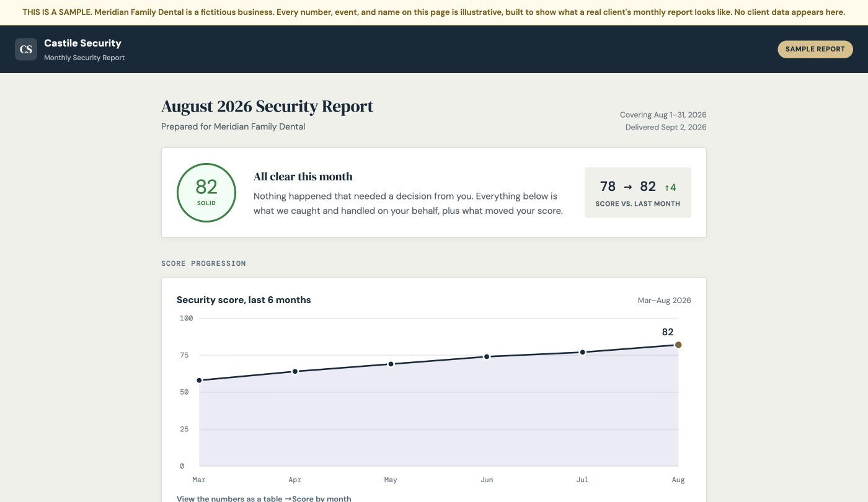This screenshot has width=868, height=502.
Task: Select the July data point on chart
Action: click(583, 352)
